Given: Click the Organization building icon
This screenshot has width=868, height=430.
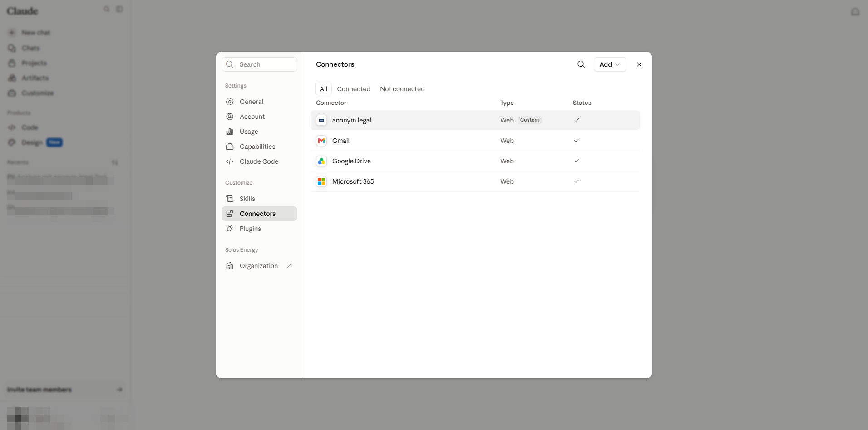Looking at the screenshot, I should (230, 266).
